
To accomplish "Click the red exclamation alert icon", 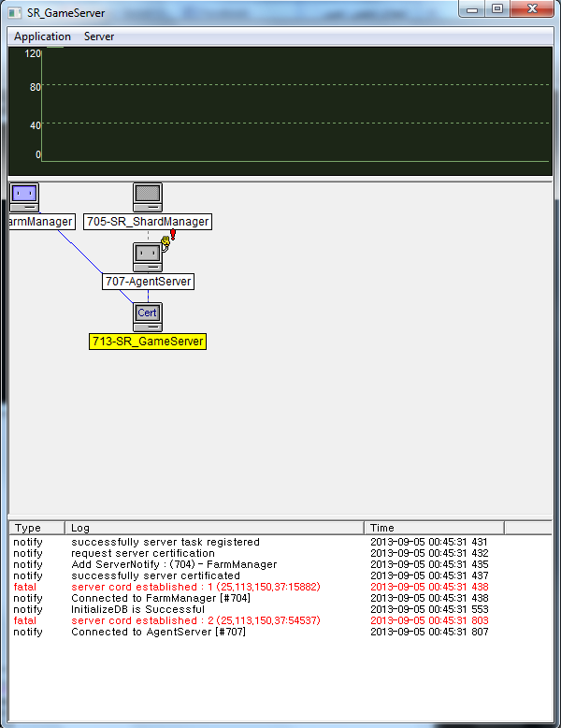I will (173, 235).
